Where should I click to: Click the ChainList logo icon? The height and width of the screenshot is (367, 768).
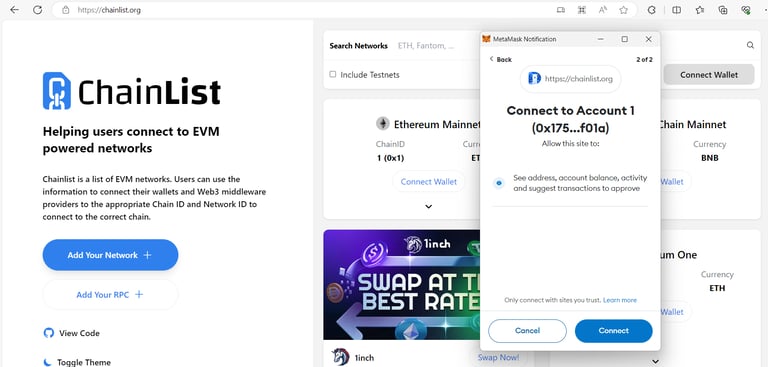[57, 91]
